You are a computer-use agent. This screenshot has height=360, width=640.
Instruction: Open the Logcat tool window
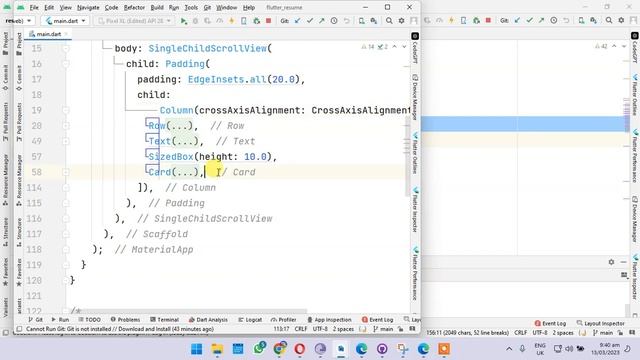click(250, 320)
